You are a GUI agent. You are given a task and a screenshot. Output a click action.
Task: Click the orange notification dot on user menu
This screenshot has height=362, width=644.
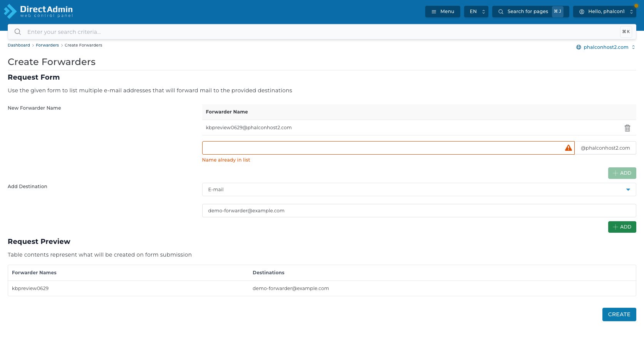click(636, 6)
